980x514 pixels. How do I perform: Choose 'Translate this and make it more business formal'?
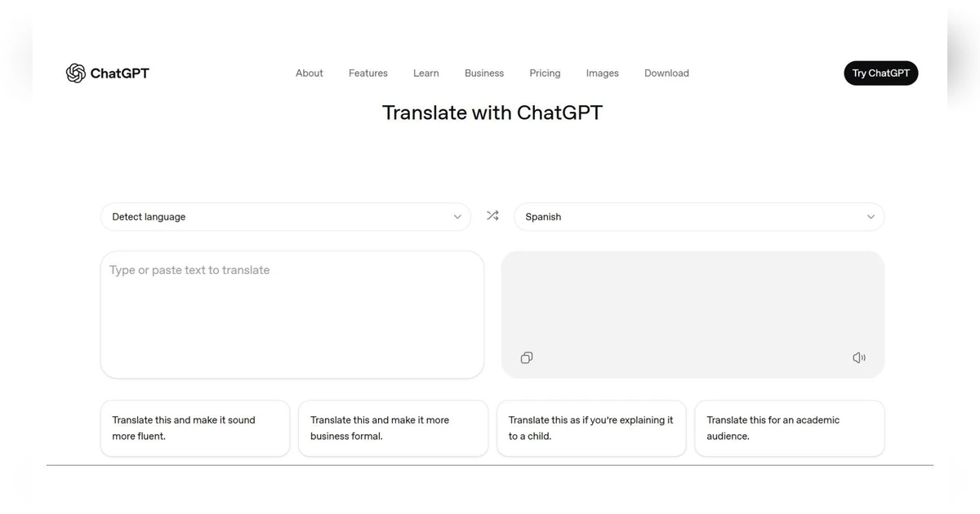tap(393, 428)
